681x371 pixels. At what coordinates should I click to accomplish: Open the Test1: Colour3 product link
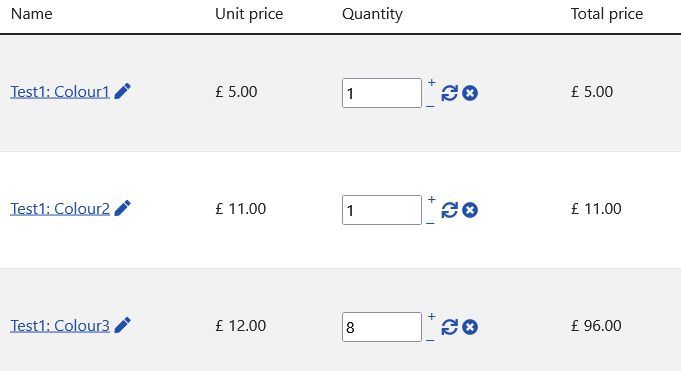[x=60, y=325]
